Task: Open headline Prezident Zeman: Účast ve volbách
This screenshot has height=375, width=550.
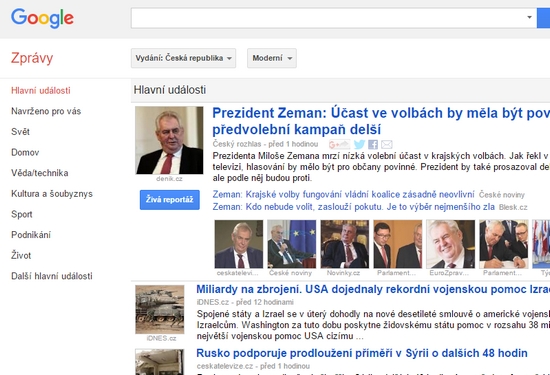Action: pos(381,121)
